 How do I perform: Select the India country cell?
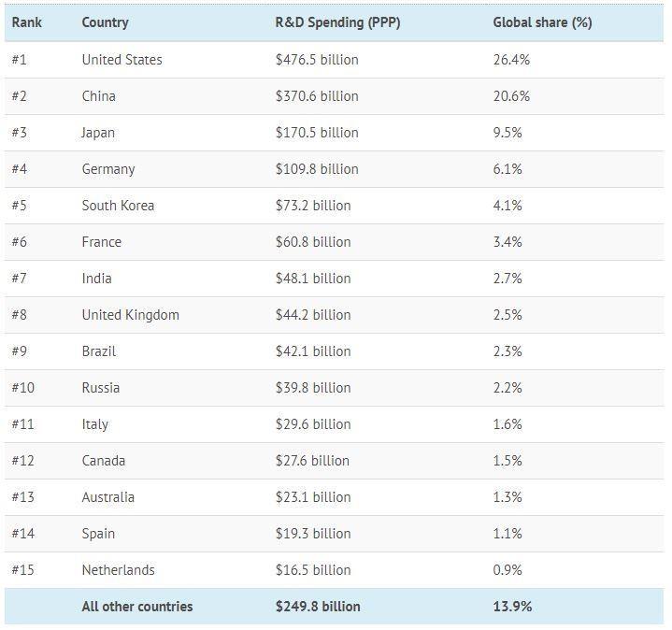pyautogui.click(x=96, y=279)
